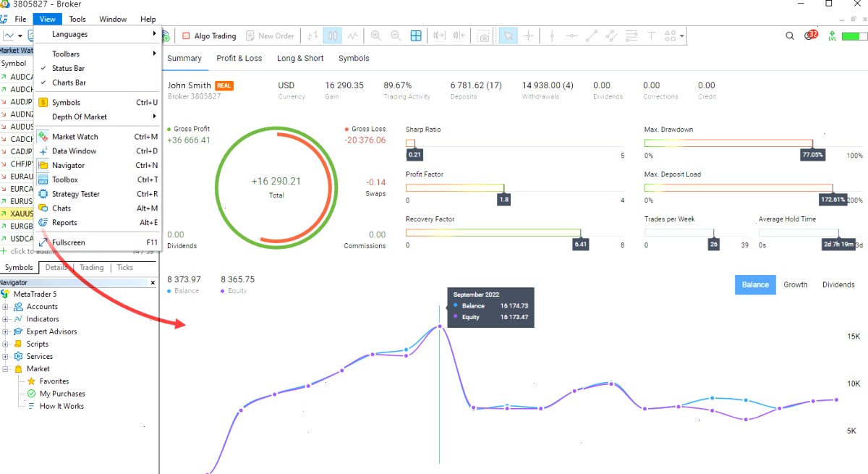The height and width of the screenshot is (474, 868).
Task: Toggle the Toolbox panel in View menu
Action: pyautogui.click(x=98, y=179)
